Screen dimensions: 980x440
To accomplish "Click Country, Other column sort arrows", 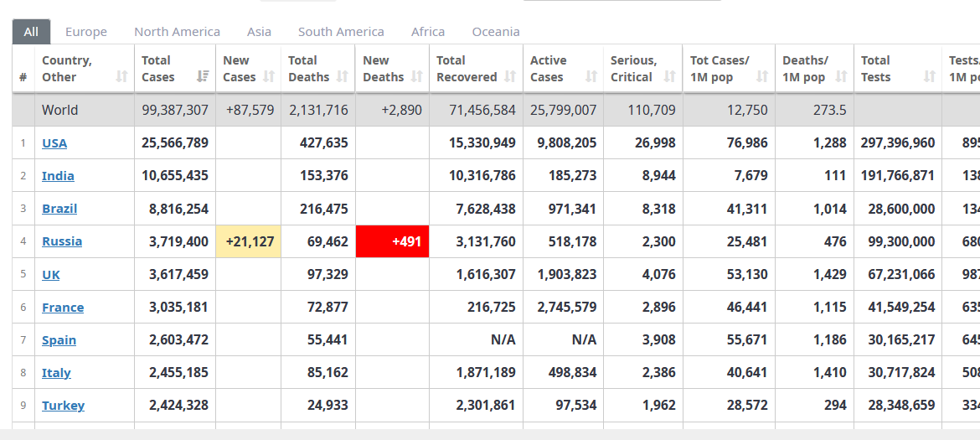I will point(122,77).
